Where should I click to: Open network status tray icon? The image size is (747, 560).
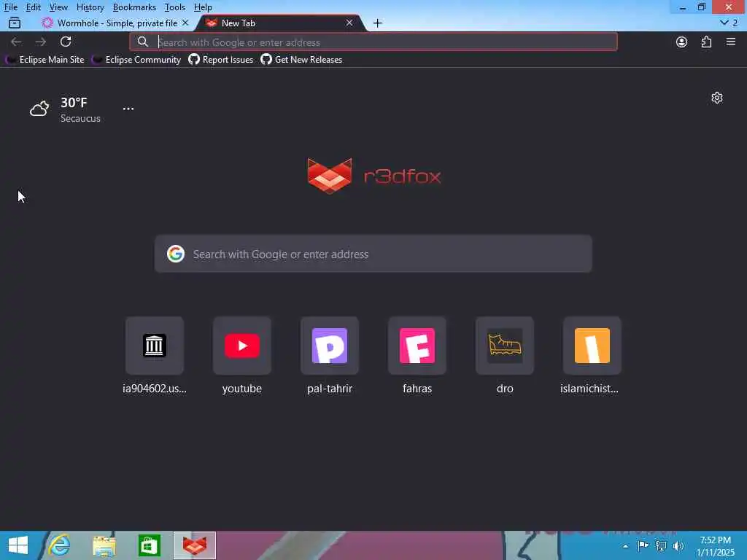(x=661, y=545)
